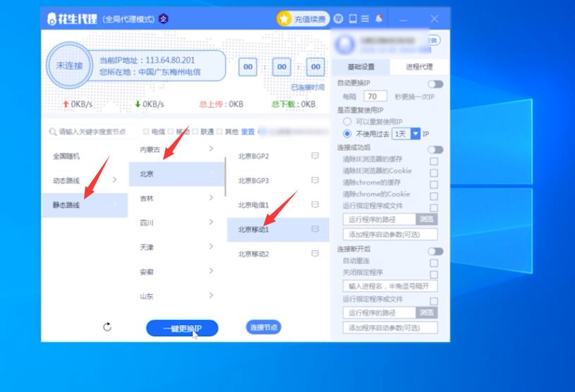Expand the 吉林 region chevron
This screenshot has width=575, height=392.
[x=211, y=198]
